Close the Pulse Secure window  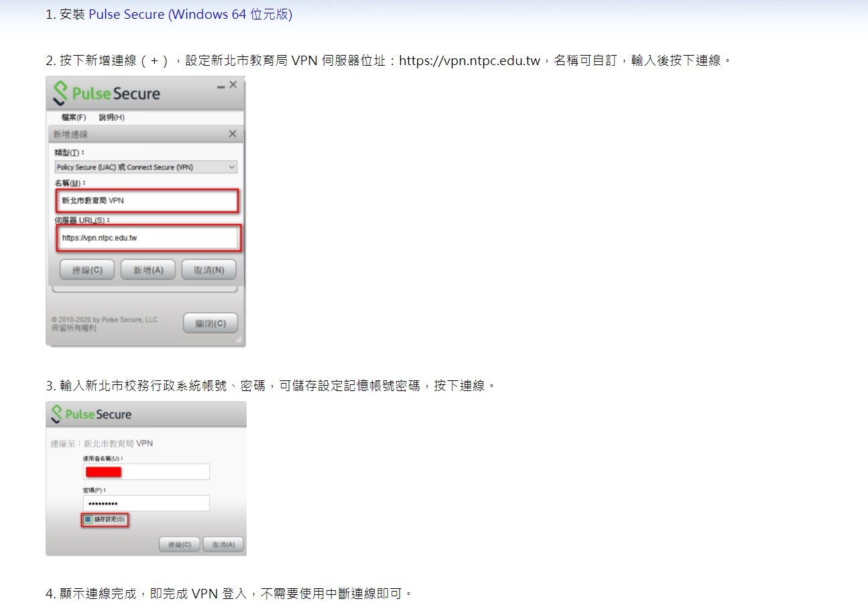click(x=233, y=85)
